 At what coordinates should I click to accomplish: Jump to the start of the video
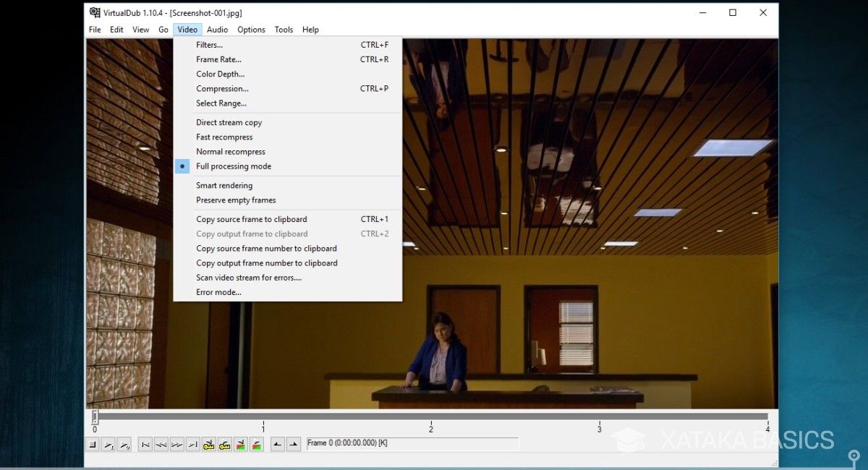tap(145, 444)
